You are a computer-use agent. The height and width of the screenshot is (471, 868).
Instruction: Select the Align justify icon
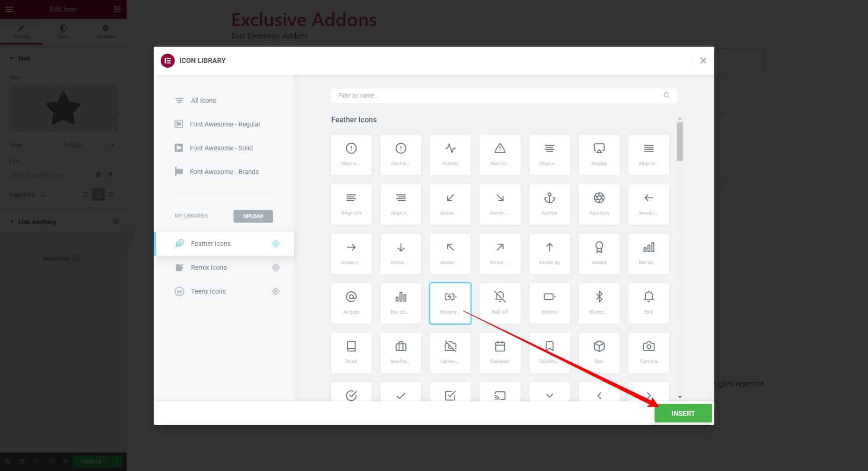point(649,155)
